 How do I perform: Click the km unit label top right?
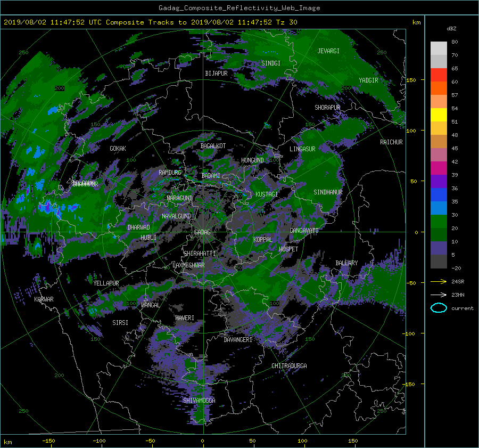click(416, 22)
